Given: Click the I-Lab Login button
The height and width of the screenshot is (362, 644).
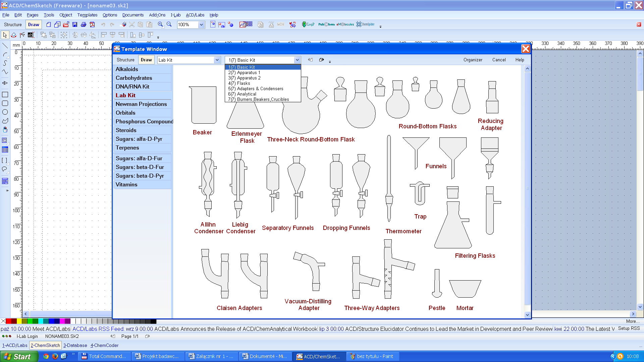Looking at the screenshot, I should [27, 336].
